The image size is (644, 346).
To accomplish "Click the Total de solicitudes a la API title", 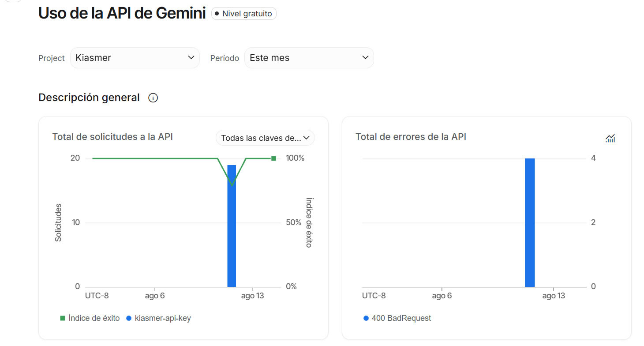I will pos(112,137).
